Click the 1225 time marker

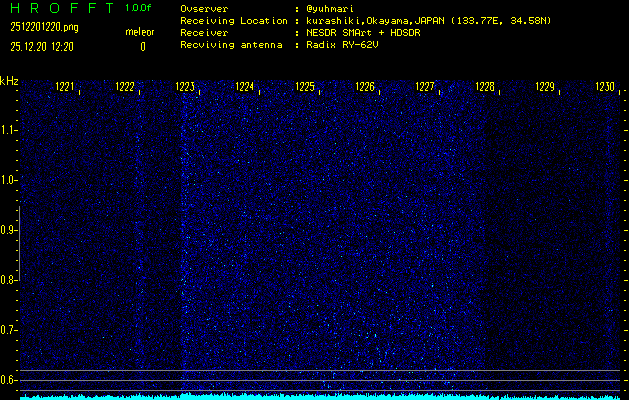click(x=305, y=87)
